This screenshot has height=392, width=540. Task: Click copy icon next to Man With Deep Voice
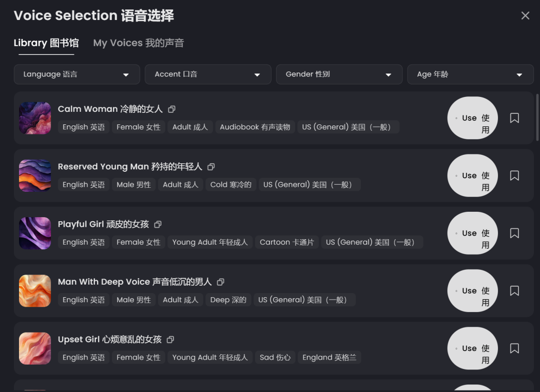(220, 282)
